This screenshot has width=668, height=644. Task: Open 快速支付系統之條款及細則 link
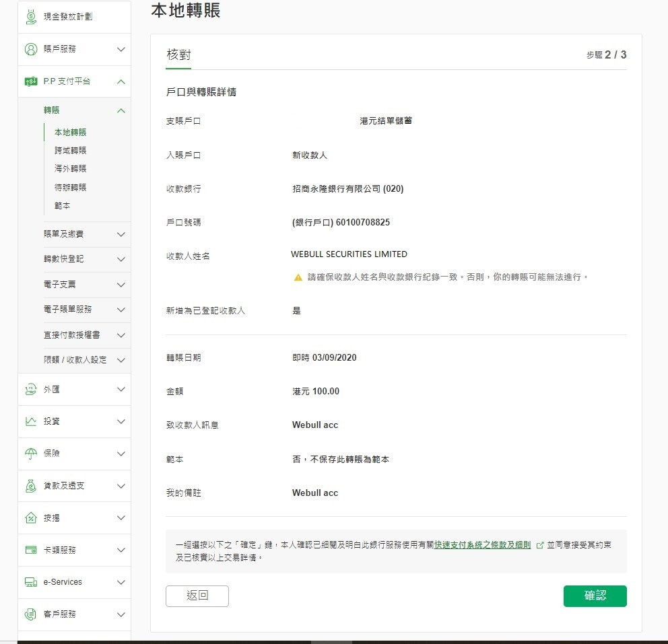pyautogui.click(x=482, y=545)
